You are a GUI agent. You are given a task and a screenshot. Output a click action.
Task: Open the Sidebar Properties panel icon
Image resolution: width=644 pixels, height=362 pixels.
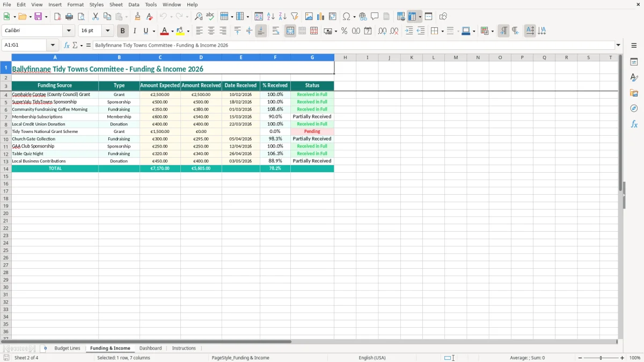(x=634, y=62)
